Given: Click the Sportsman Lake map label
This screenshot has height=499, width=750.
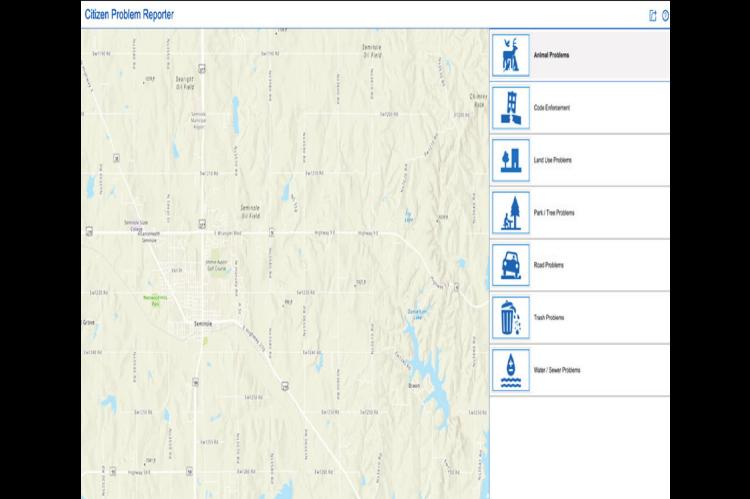Looking at the screenshot, I should click(415, 314).
